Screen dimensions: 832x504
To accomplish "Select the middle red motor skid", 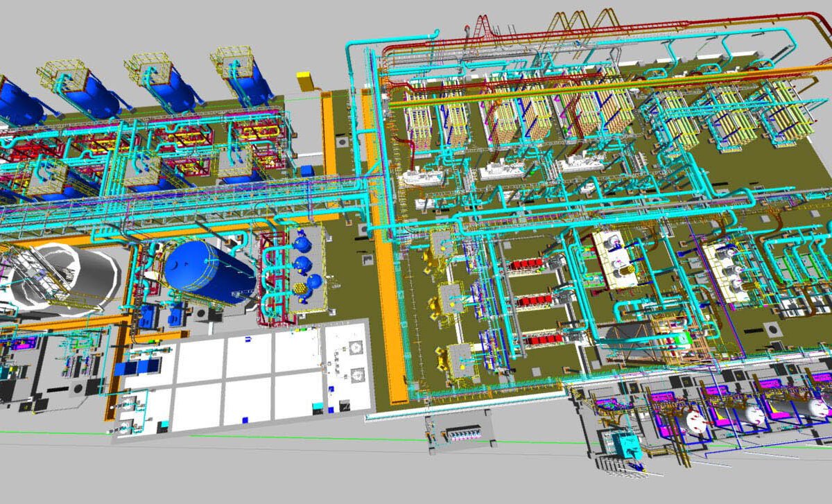I will point(533,301).
